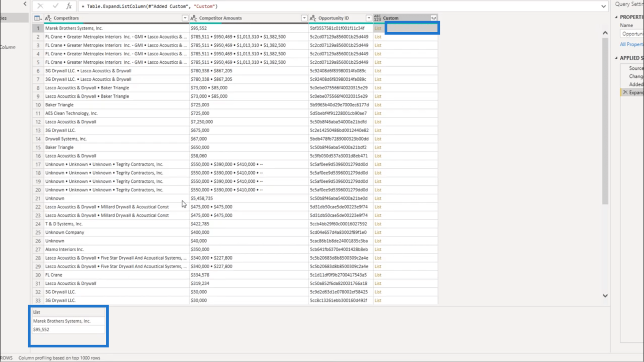Open the Opportunity ID filter dropdown
The height and width of the screenshot is (362, 644).
tap(369, 18)
